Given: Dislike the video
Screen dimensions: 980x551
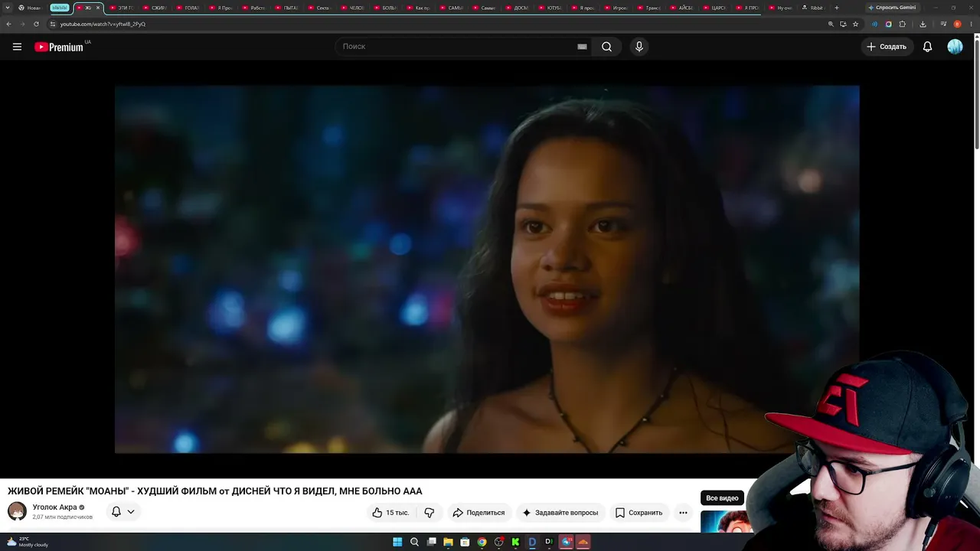Looking at the screenshot, I should pyautogui.click(x=430, y=513).
